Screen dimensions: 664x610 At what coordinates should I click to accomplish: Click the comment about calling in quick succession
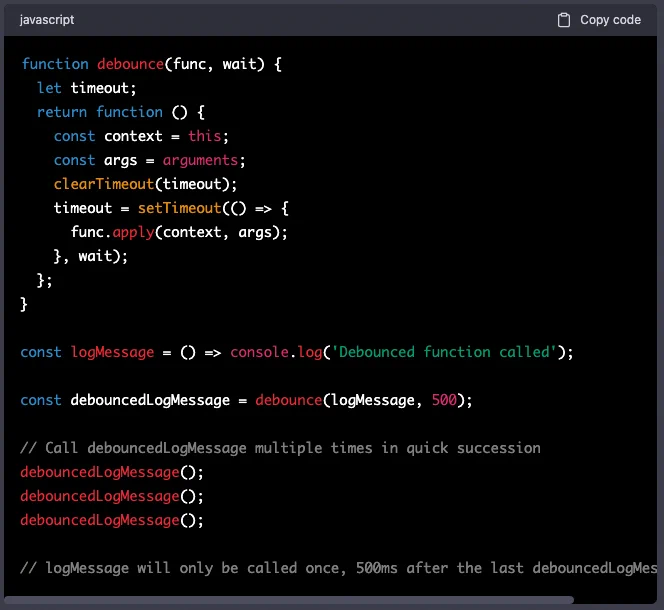pyautogui.click(x=280, y=448)
